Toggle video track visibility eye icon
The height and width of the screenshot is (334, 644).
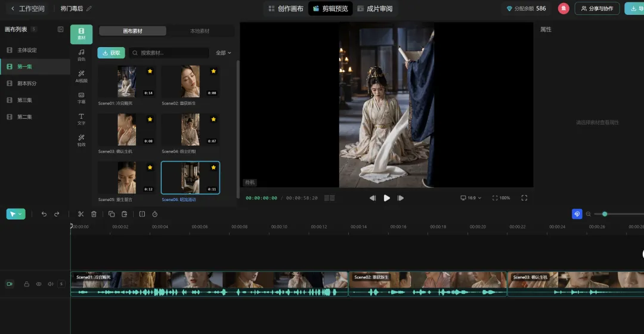(39, 284)
